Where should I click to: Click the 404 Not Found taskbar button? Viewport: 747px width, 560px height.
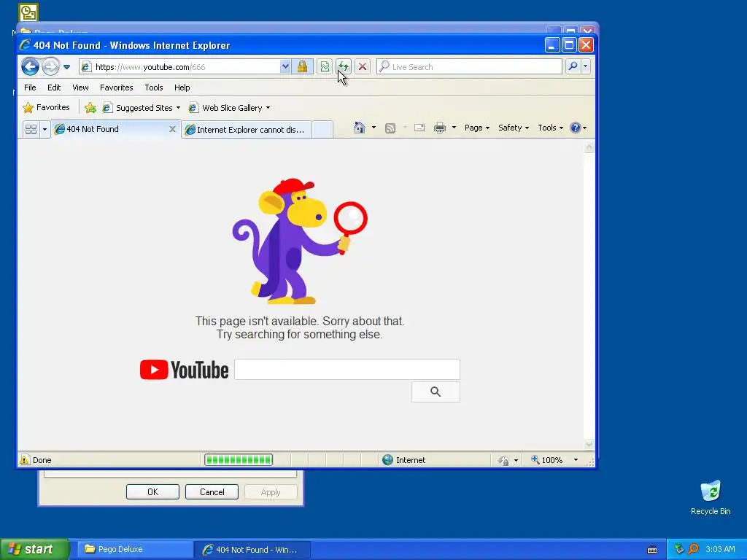252,550
